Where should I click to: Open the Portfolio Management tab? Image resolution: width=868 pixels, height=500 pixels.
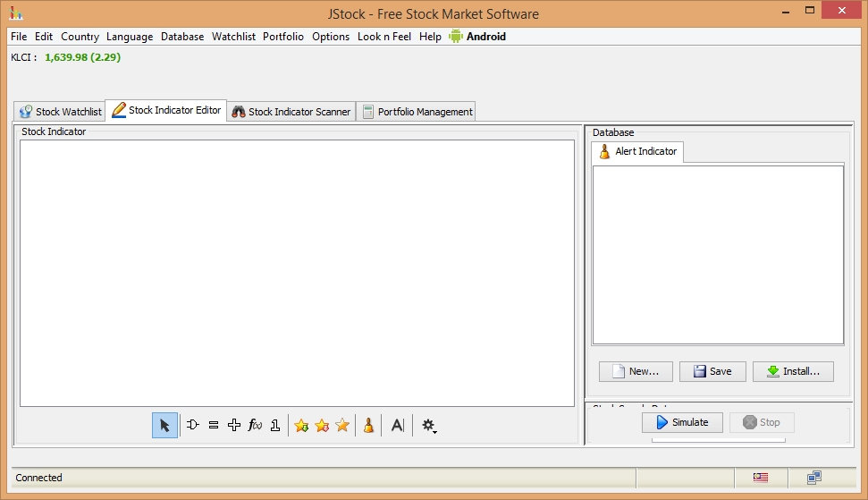[416, 111]
